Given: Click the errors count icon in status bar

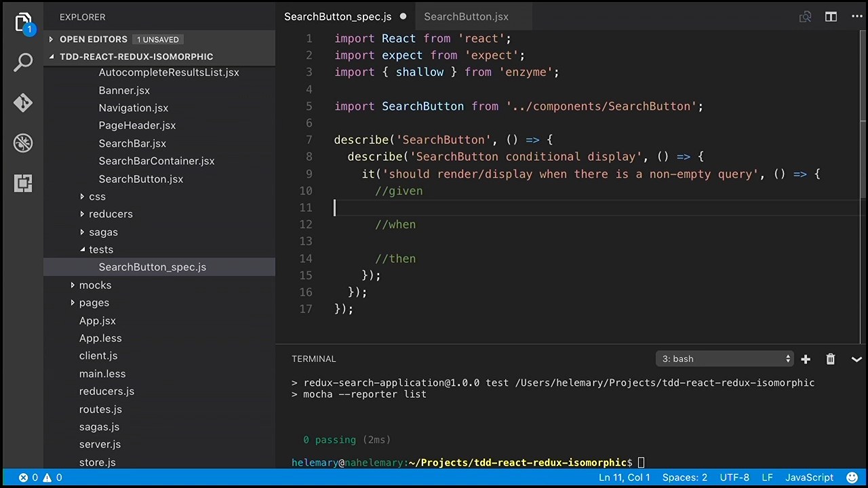Looking at the screenshot, I should click(28, 478).
